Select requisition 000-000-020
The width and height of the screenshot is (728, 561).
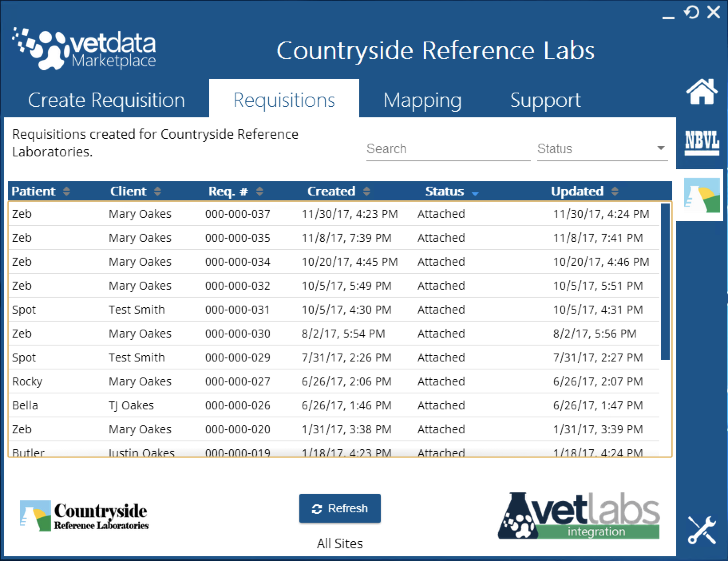coord(334,429)
